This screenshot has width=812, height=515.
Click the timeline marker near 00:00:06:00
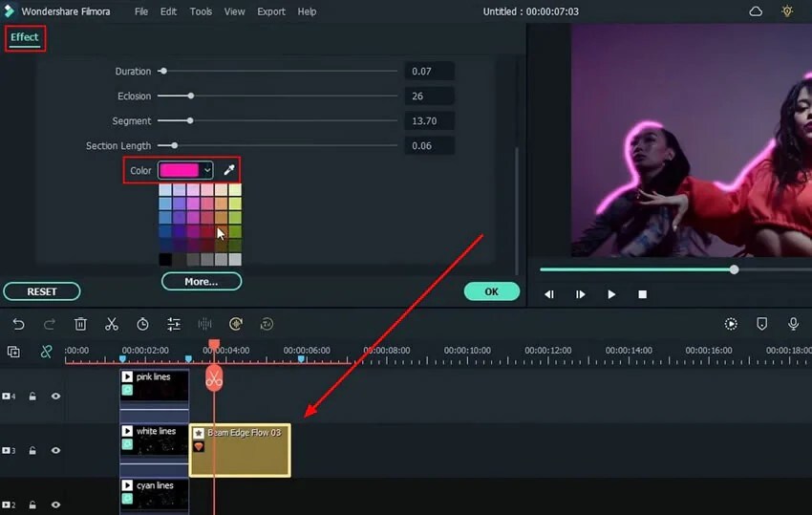pyautogui.click(x=301, y=358)
